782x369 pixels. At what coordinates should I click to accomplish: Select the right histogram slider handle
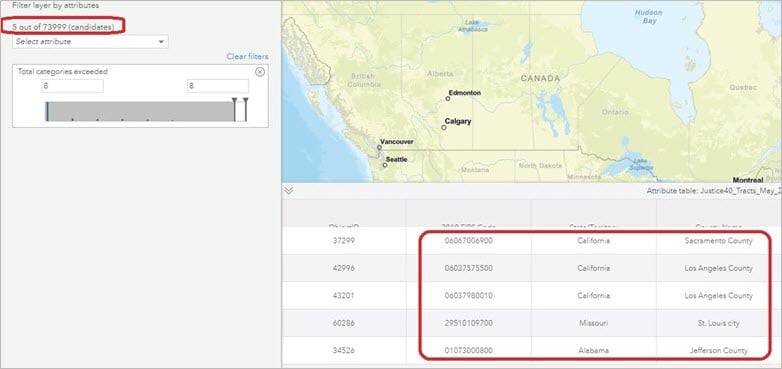(x=245, y=109)
